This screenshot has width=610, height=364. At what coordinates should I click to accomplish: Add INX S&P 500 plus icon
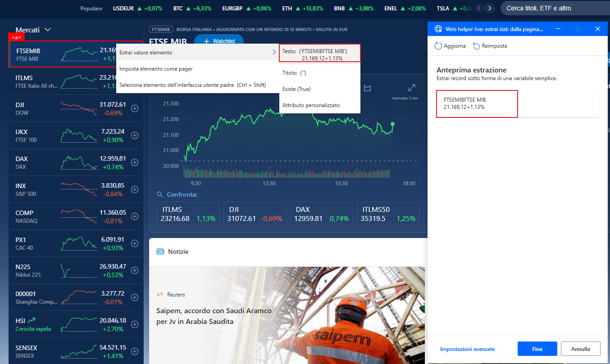click(134, 189)
